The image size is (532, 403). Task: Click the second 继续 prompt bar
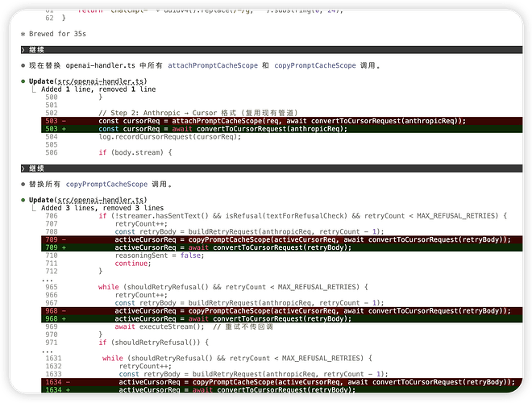[272, 168]
